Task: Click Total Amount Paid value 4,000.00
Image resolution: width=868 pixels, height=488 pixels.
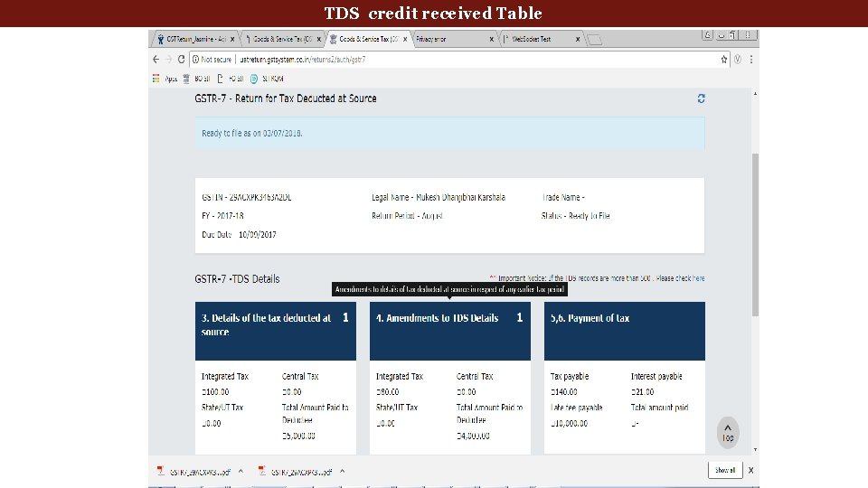Action: tap(473, 436)
